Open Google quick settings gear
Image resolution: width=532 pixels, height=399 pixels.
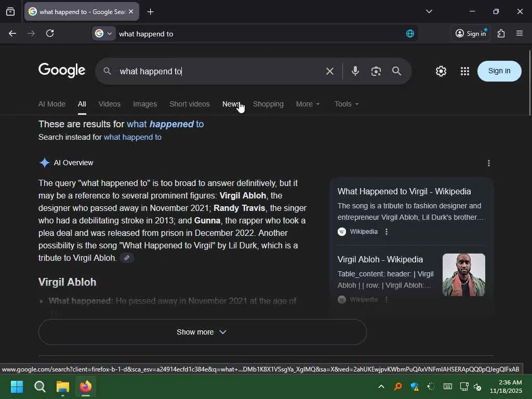441,71
